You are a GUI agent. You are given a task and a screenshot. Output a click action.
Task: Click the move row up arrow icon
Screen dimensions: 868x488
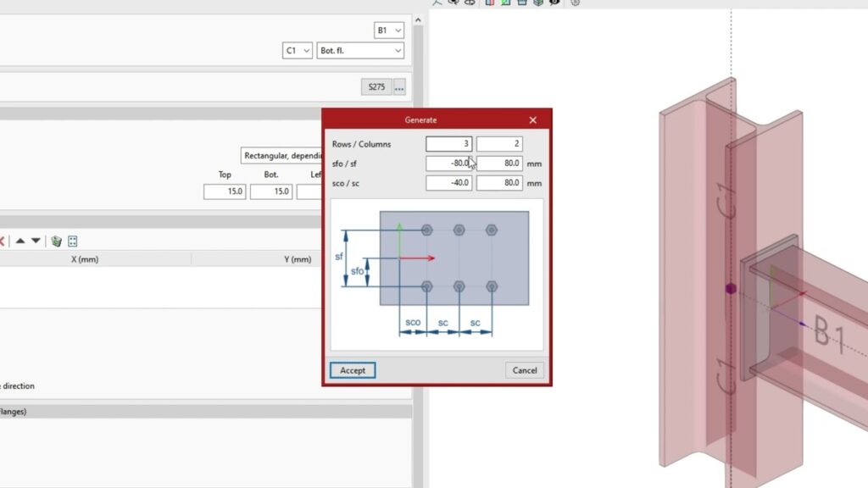pyautogui.click(x=20, y=241)
